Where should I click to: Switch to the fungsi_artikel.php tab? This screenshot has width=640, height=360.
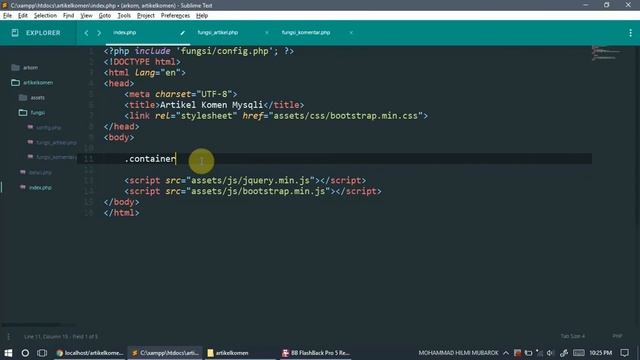click(x=218, y=33)
